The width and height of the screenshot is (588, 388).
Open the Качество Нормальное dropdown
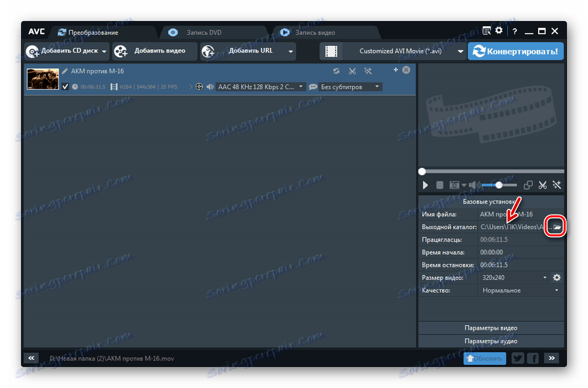520,291
